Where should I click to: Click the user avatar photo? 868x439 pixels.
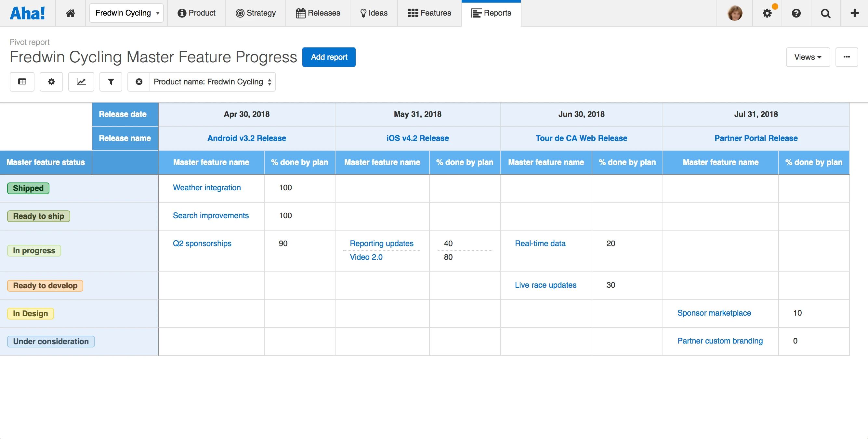[x=735, y=13]
